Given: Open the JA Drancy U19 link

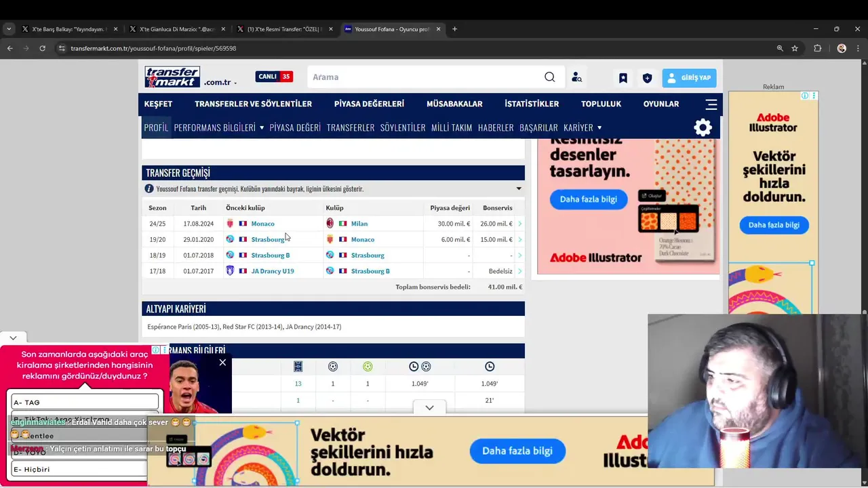Looking at the screenshot, I should tap(273, 271).
